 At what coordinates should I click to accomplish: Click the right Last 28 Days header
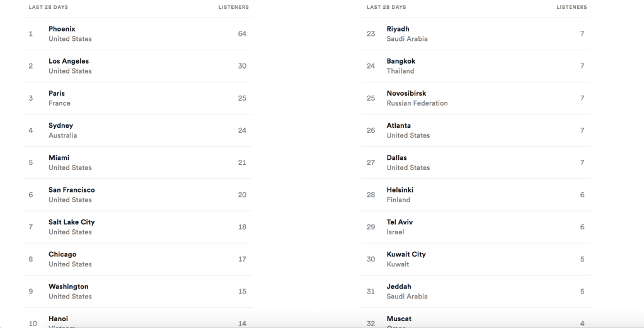click(386, 8)
